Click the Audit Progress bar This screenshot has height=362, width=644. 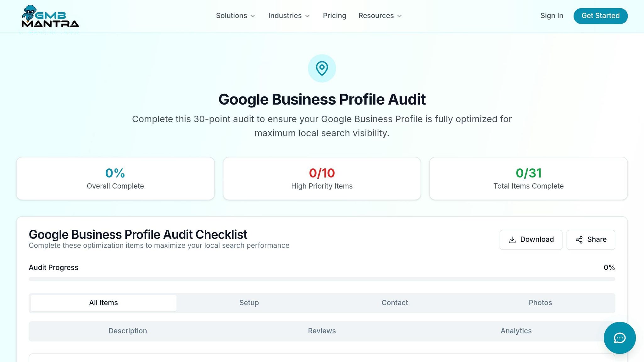[x=322, y=279]
